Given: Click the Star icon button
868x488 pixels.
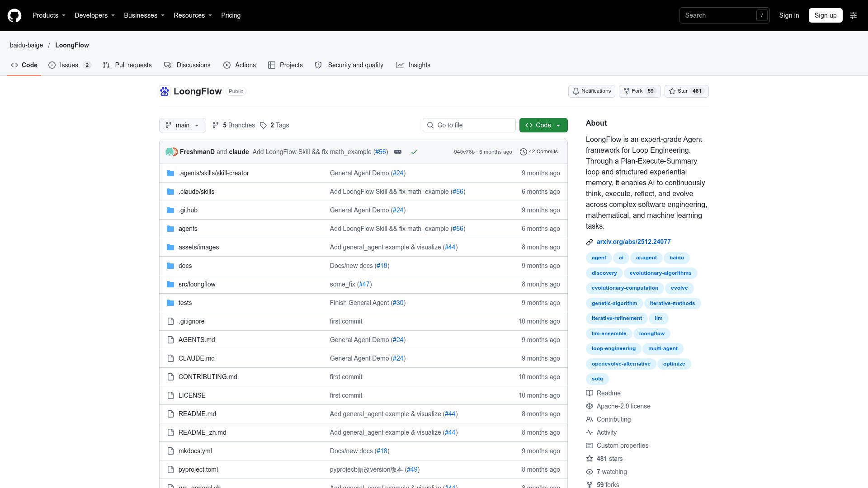Looking at the screenshot, I should 686,91.
